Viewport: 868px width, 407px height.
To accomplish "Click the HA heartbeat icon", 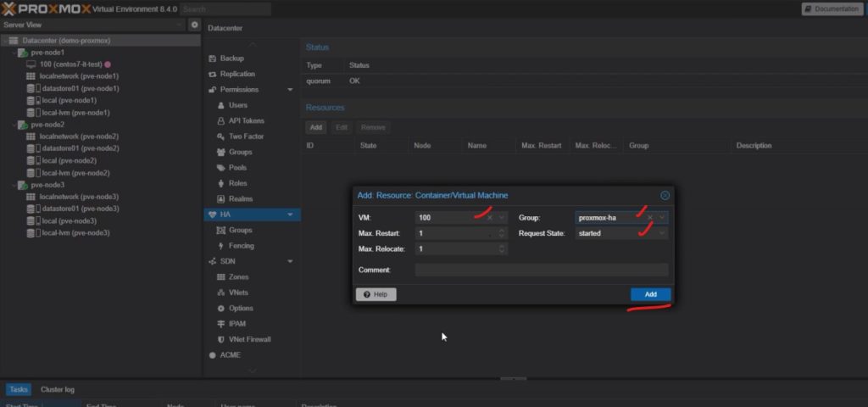I will coord(212,215).
